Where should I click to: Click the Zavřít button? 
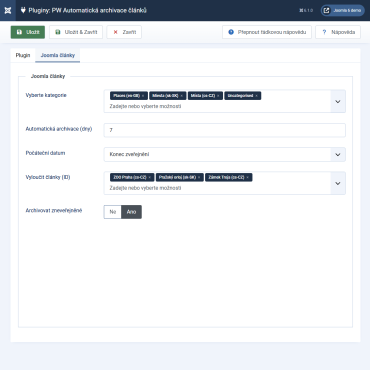point(124,32)
